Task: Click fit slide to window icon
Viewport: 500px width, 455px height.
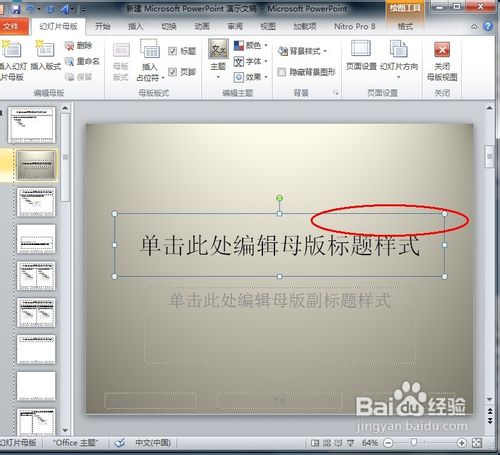Action: click(477, 443)
